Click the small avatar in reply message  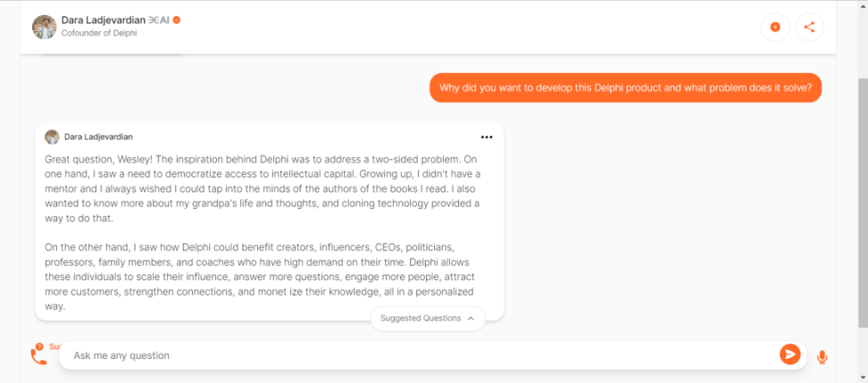[52, 137]
